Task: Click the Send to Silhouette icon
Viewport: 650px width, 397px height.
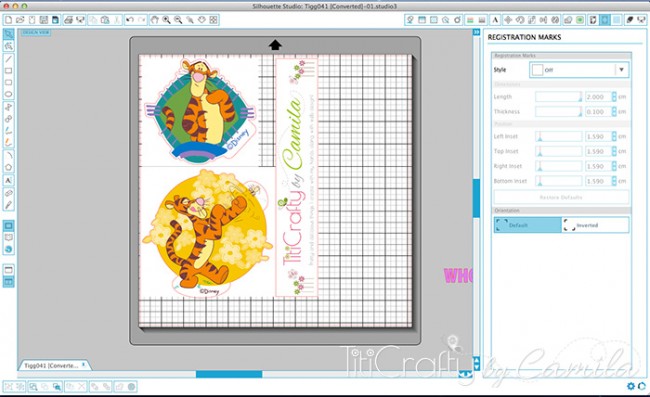Action: point(642,20)
